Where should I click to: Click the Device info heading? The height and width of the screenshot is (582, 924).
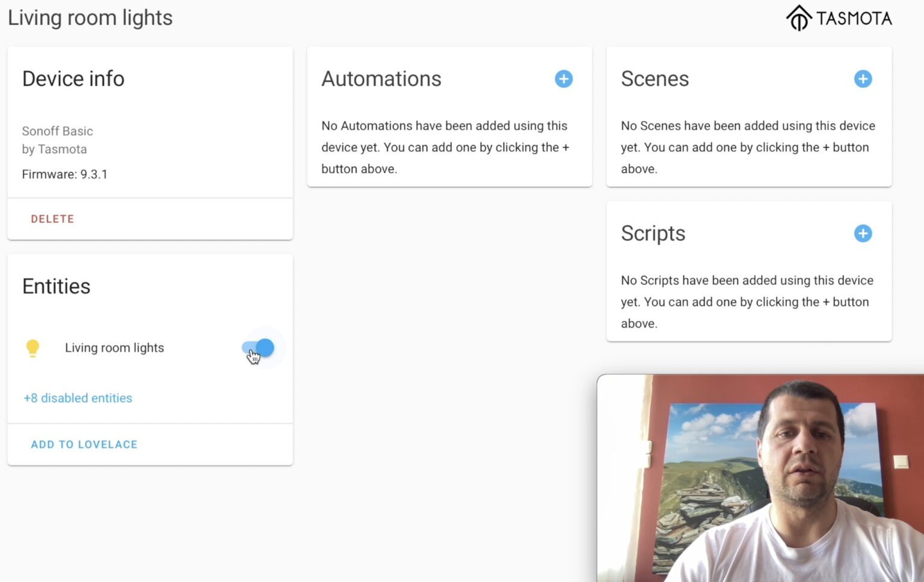point(73,79)
